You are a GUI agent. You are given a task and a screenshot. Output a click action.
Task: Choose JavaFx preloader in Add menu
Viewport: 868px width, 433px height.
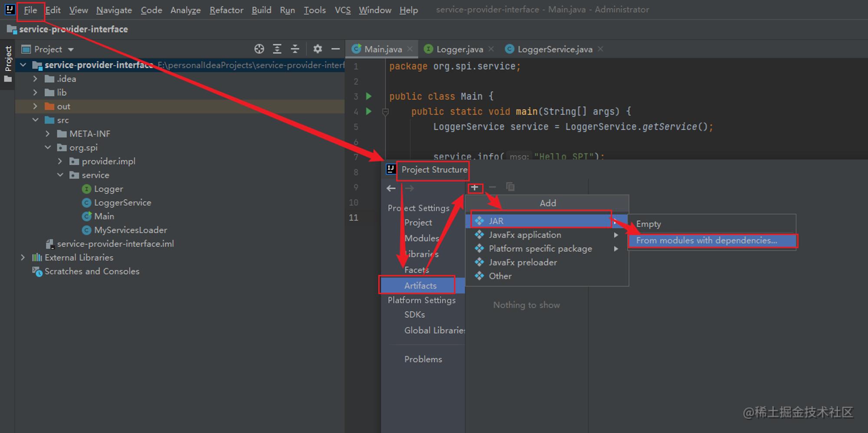547,262
